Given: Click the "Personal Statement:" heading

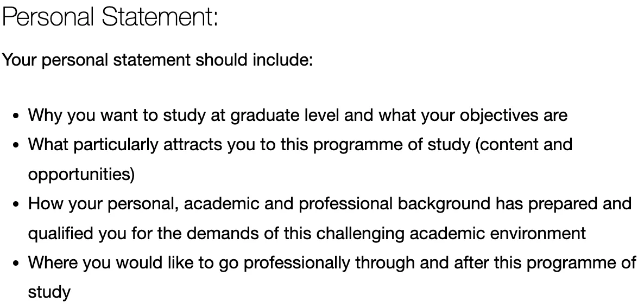Looking at the screenshot, I should tap(110, 17).
